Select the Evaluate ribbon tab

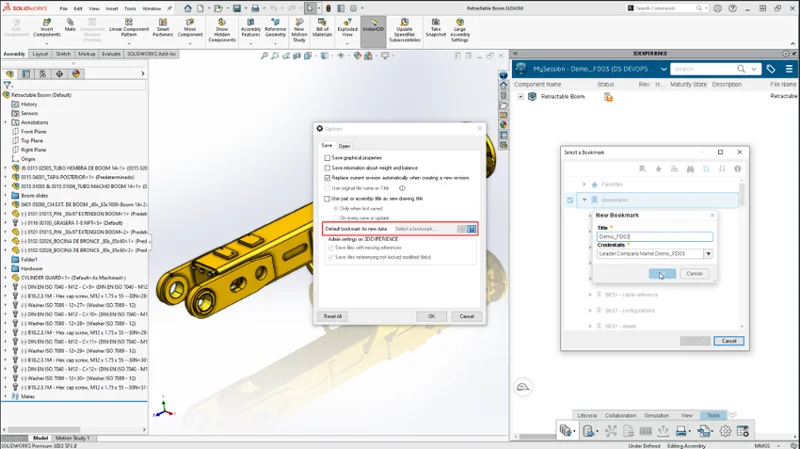pos(113,53)
